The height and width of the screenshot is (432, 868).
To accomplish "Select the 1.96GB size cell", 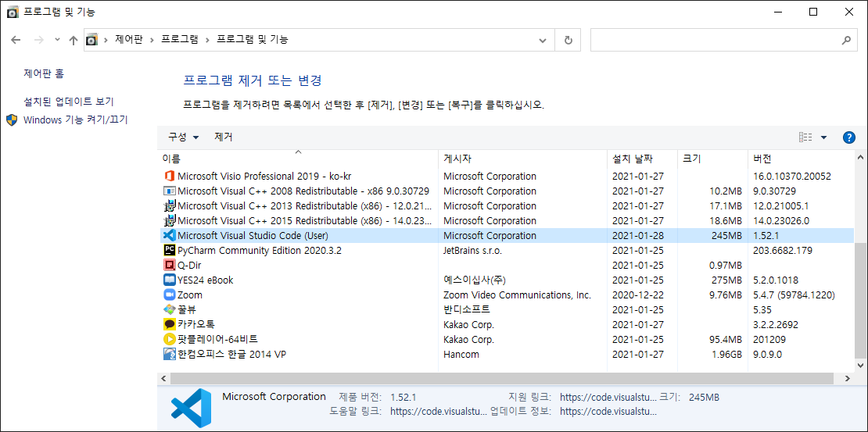I will 726,354.
